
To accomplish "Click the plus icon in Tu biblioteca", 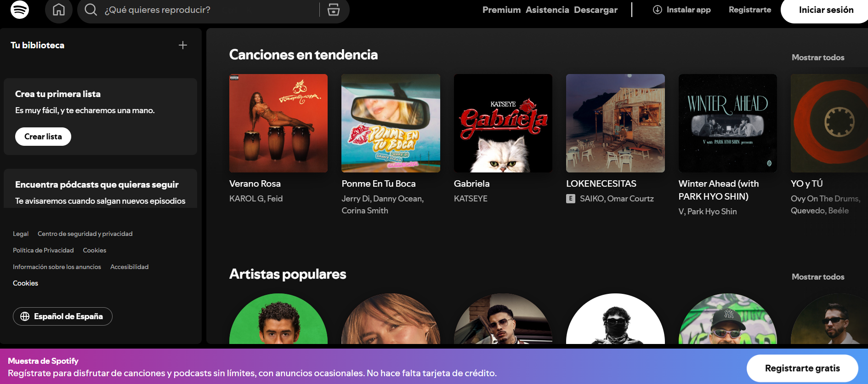I will pos(183,45).
